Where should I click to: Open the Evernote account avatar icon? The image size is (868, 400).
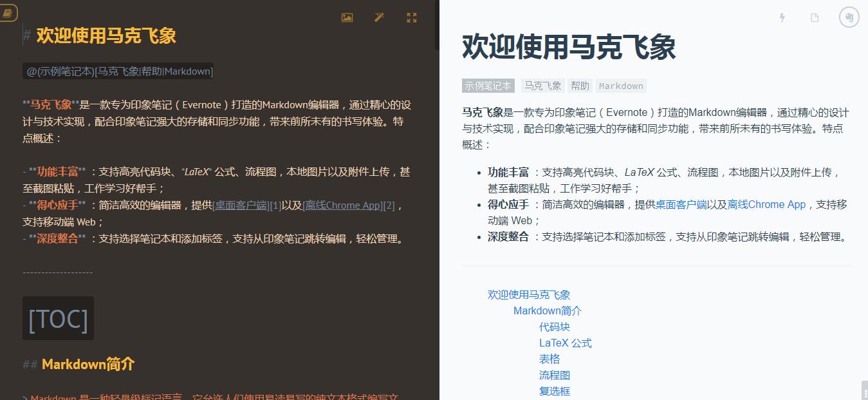coord(849,17)
